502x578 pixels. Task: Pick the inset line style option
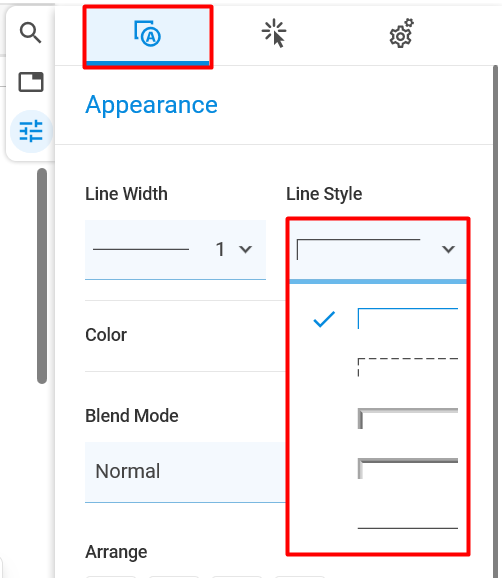(408, 469)
